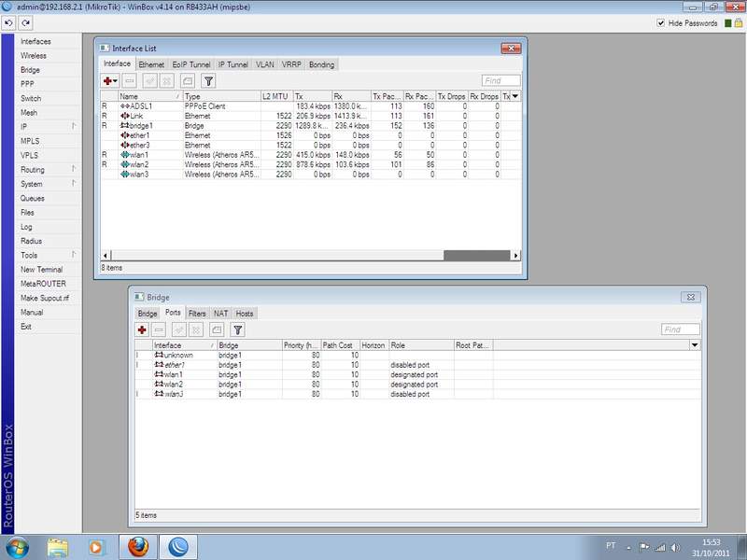The image size is (747, 560).
Task: Sort Interface List by Name column header
Action: pyautogui.click(x=150, y=96)
